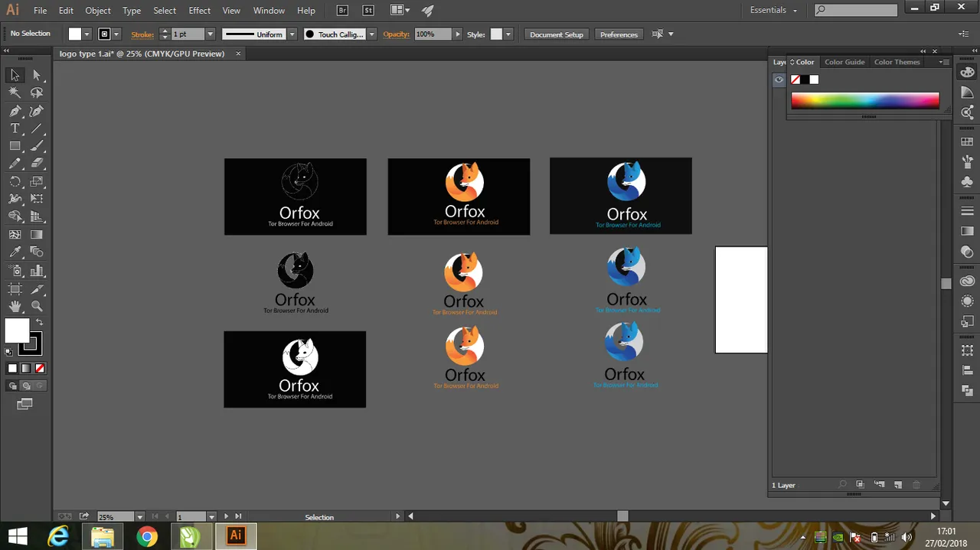Open the Object menu
Viewport: 980px width, 550px height.
[98, 11]
